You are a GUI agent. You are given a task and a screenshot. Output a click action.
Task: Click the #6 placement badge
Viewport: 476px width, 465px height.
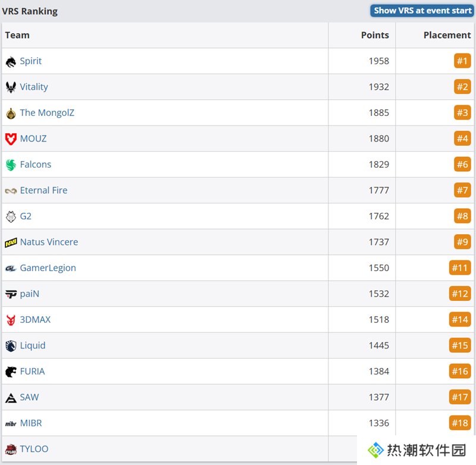click(x=462, y=164)
